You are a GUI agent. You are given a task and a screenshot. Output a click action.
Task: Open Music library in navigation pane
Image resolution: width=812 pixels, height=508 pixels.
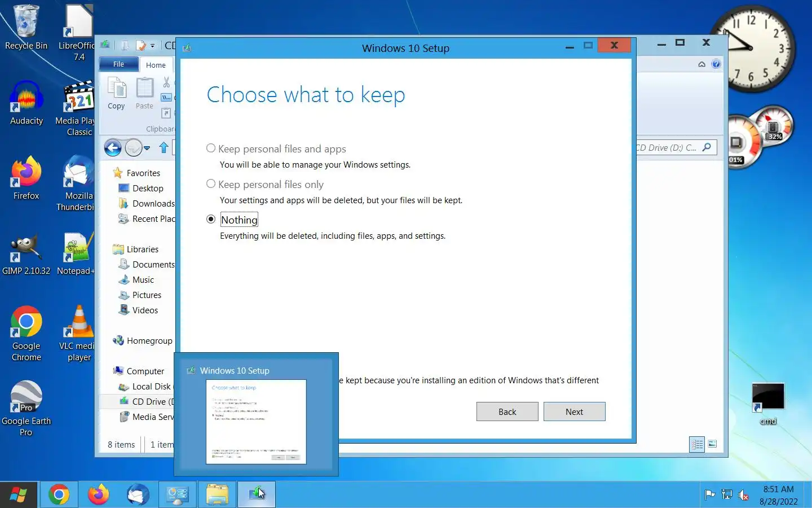(x=143, y=279)
